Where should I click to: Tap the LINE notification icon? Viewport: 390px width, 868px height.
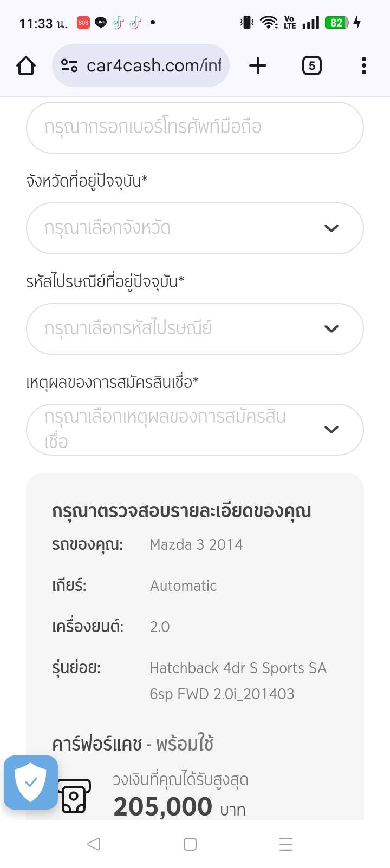pyautogui.click(x=101, y=23)
